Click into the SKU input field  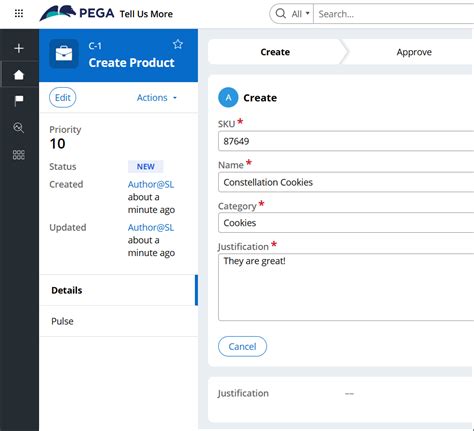point(346,141)
